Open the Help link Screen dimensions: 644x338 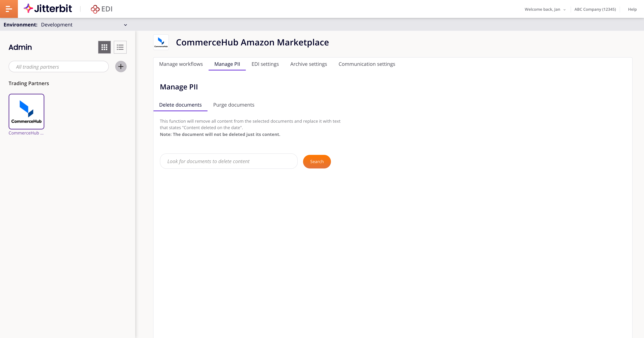pos(632,9)
